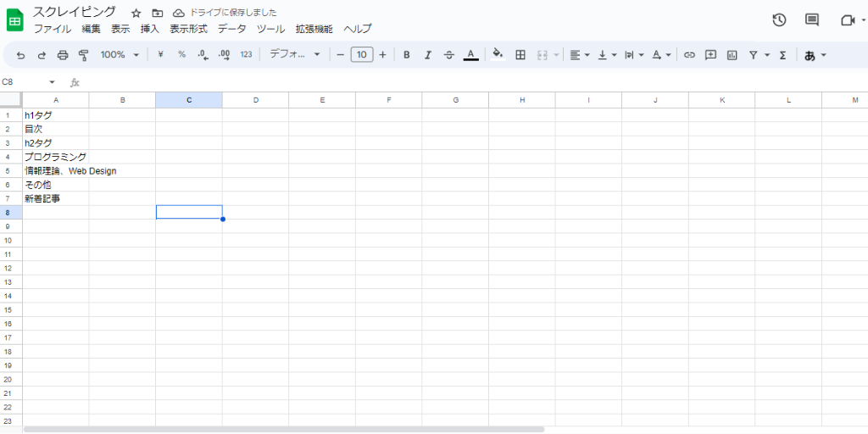Viewport: 868px width, 434px height.
Task: Open comments history icon at top right
Action: [811, 20]
